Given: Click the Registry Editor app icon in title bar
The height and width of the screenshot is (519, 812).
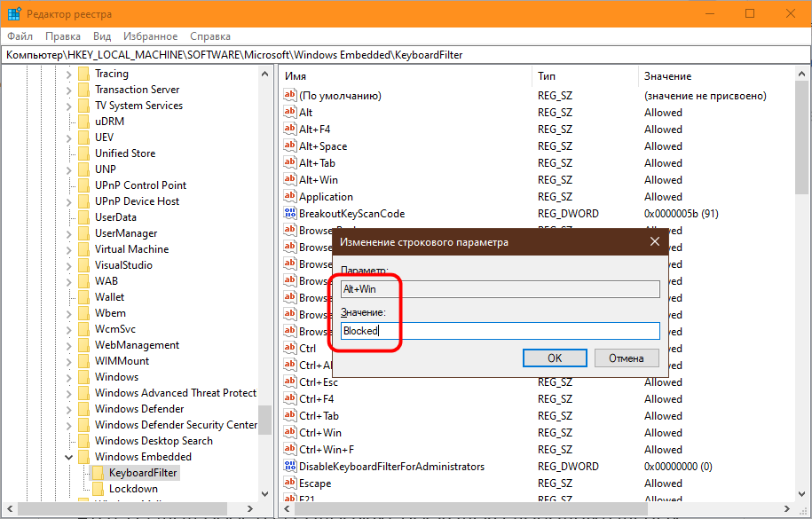Looking at the screenshot, I should (14, 14).
